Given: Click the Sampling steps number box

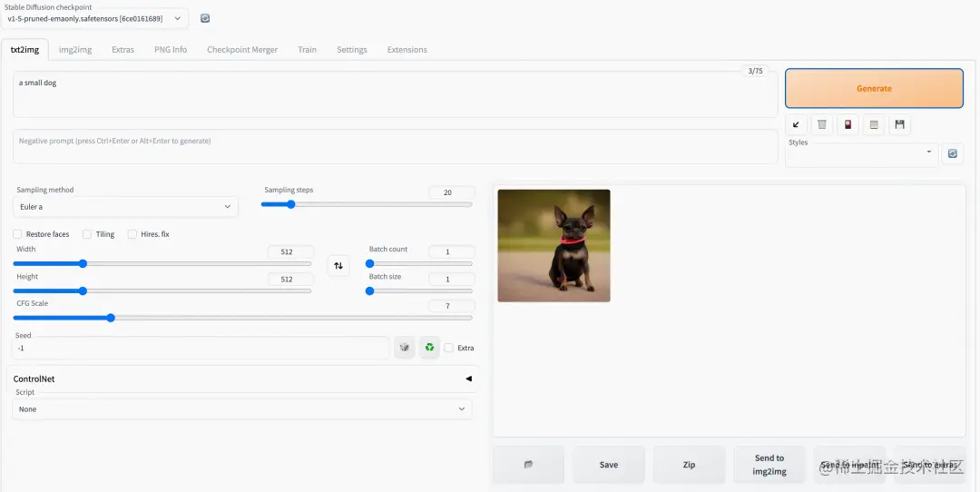Looking at the screenshot, I should [x=452, y=192].
